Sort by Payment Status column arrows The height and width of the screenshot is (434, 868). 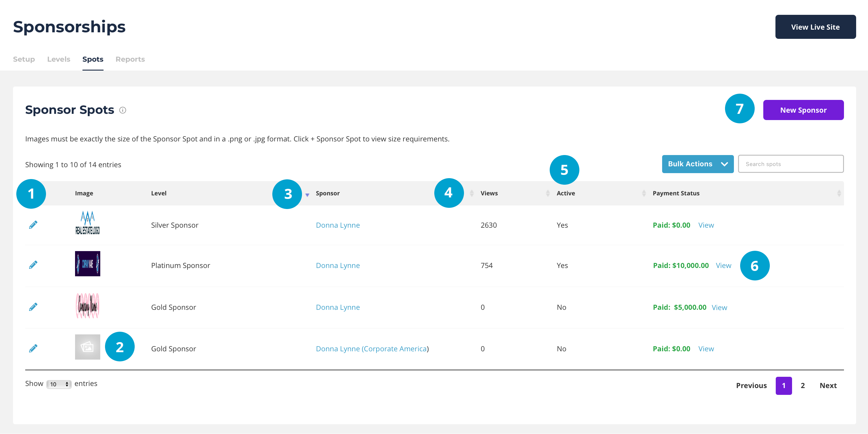644,193
